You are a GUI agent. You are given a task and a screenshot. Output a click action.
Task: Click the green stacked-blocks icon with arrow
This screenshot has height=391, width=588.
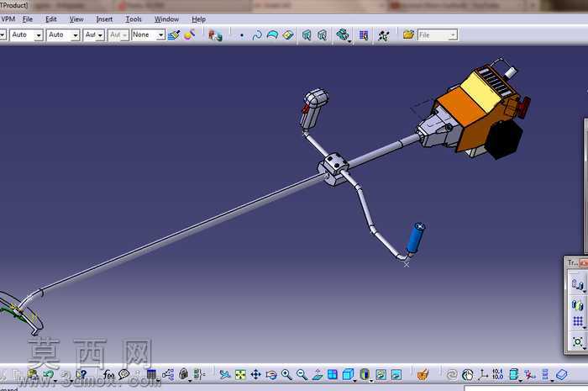(x=343, y=35)
